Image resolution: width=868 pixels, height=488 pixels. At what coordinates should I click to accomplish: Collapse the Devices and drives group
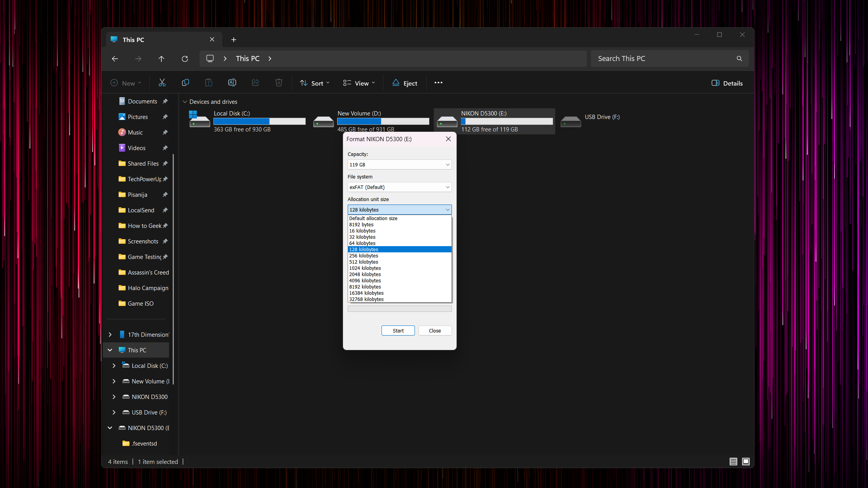pyautogui.click(x=185, y=102)
